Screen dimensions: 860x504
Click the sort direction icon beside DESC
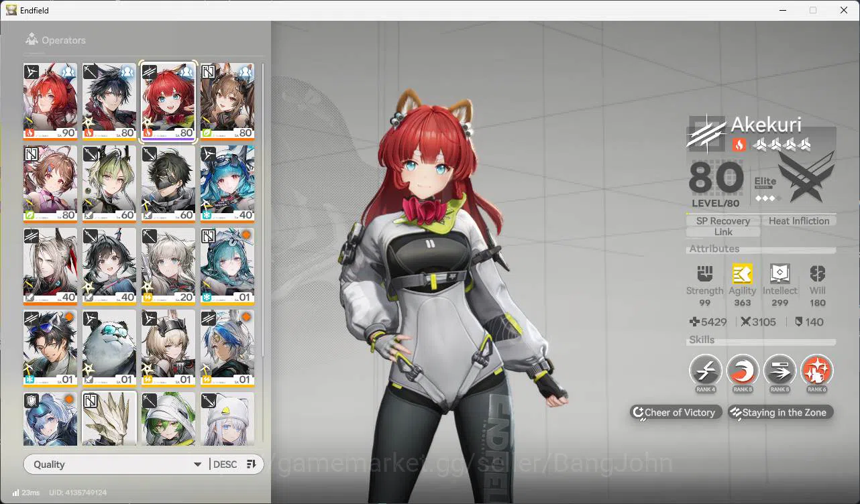(x=252, y=464)
